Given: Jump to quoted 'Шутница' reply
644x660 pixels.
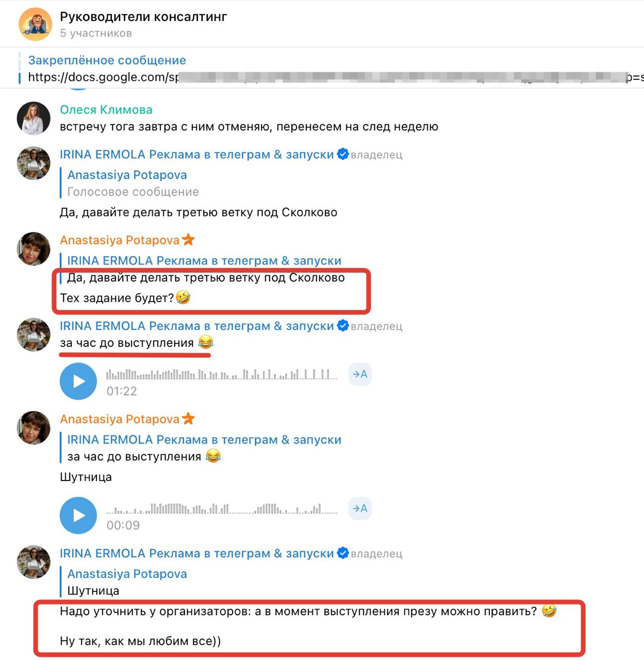Looking at the screenshot, I should coord(127,582).
